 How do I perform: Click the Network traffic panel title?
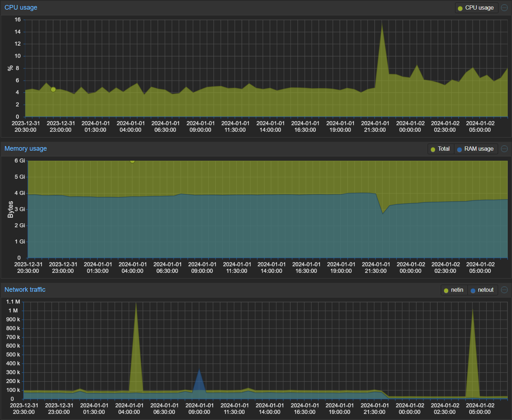(25, 290)
